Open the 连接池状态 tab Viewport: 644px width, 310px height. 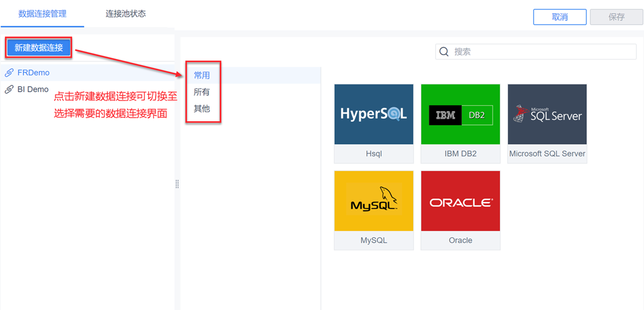click(x=126, y=14)
